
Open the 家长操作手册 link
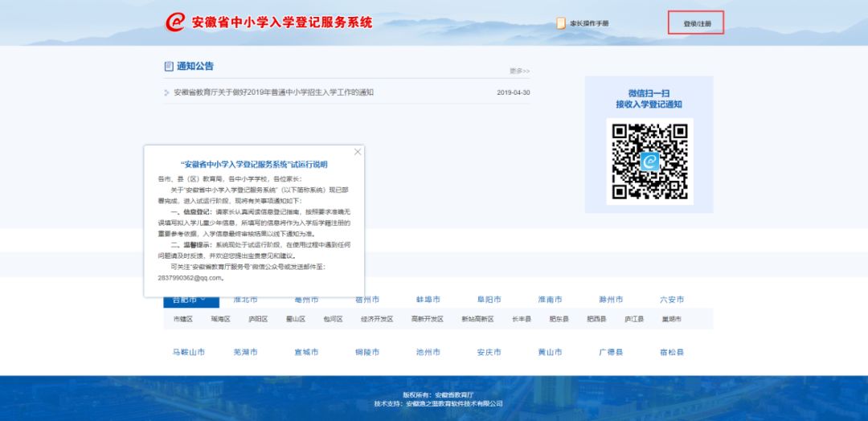point(589,23)
